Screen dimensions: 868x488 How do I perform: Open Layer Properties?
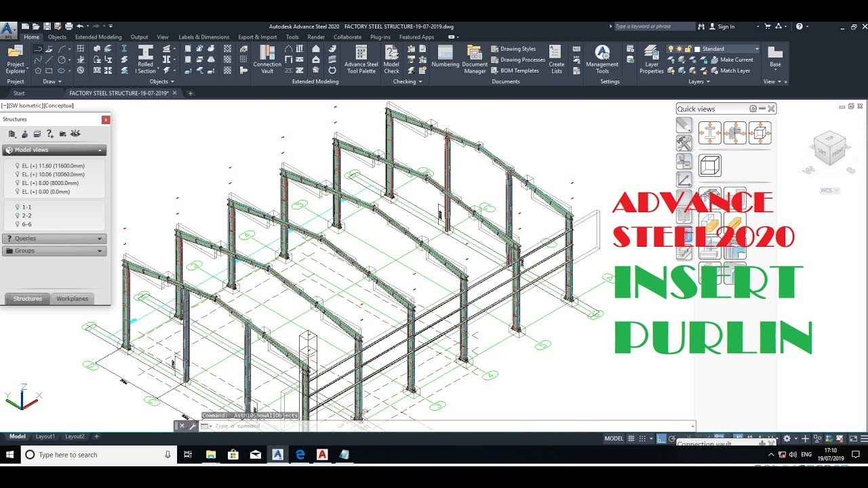pos(651,60)
